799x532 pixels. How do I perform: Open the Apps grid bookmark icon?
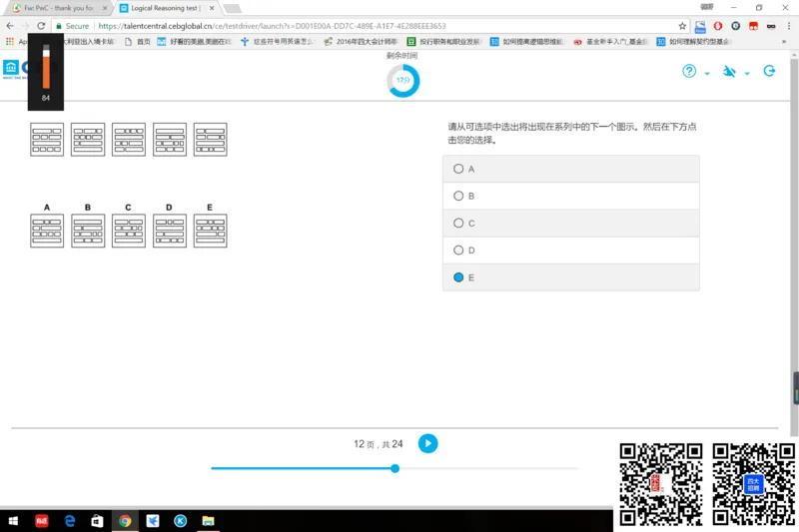pos(10,41)
